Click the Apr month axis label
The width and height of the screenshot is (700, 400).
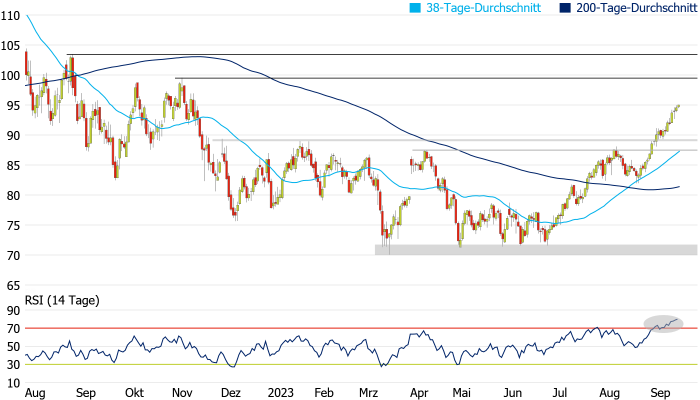coord(419,393)
